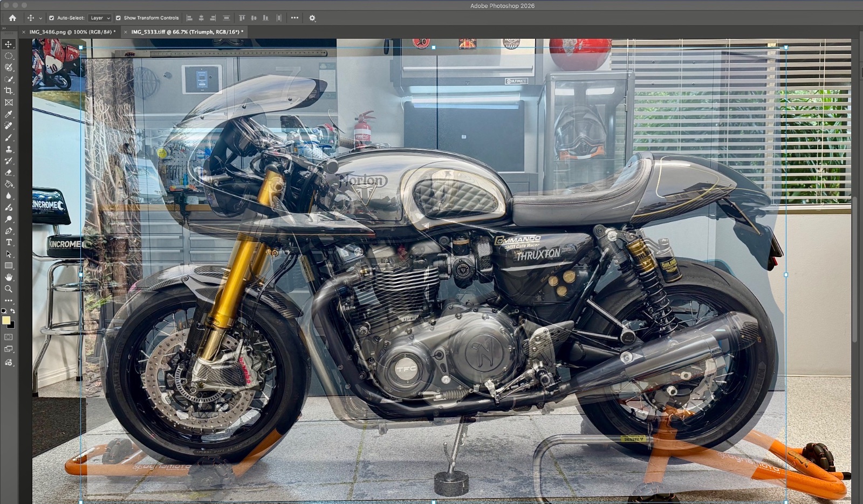
Task: Switch to the Hand tool
Action: pos(9,277)
